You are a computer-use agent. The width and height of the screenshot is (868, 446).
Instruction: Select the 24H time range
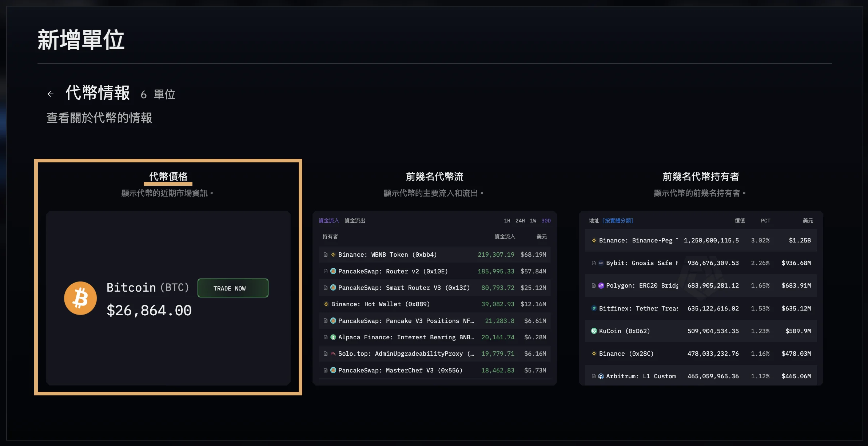pos(520,221)
